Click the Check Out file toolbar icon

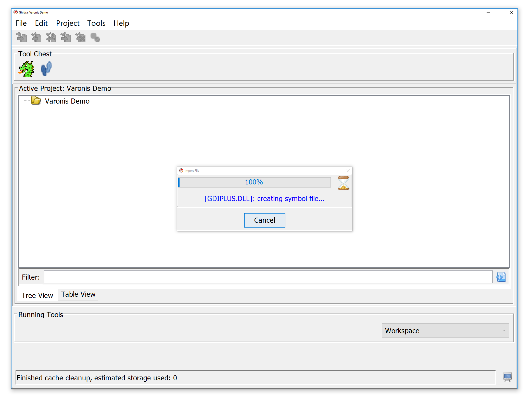point(36,37)
